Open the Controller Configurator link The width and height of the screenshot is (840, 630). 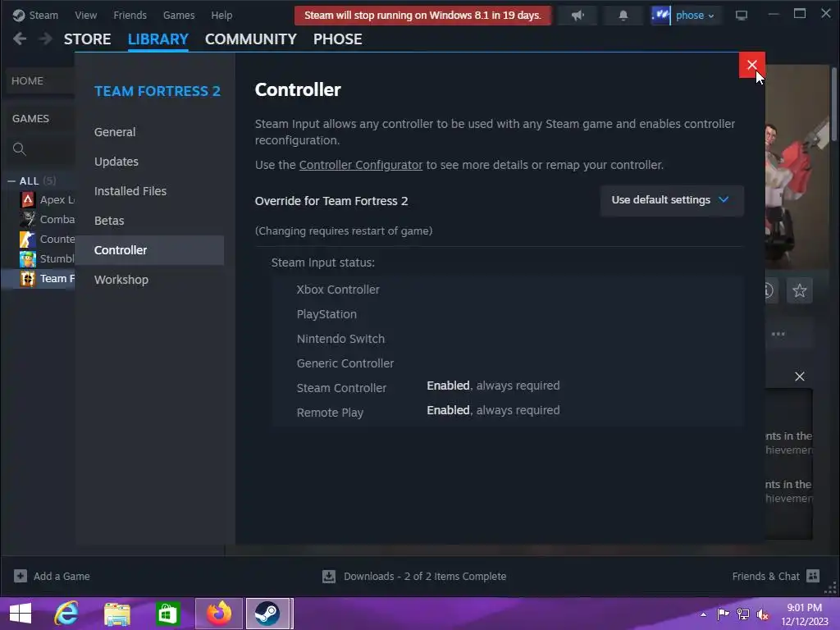click(x=361, y=165)
